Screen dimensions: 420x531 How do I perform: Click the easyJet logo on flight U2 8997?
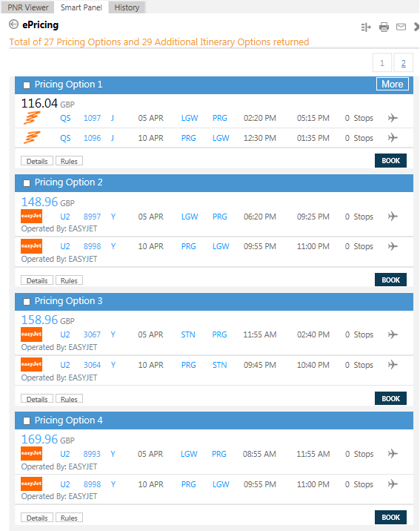point(31,216)
